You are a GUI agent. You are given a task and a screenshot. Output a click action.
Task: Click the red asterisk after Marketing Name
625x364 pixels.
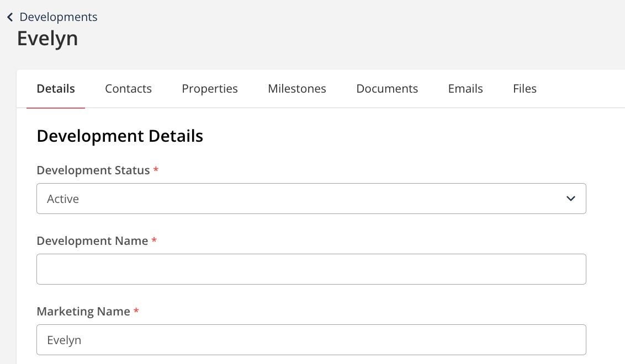coord(136,311)
